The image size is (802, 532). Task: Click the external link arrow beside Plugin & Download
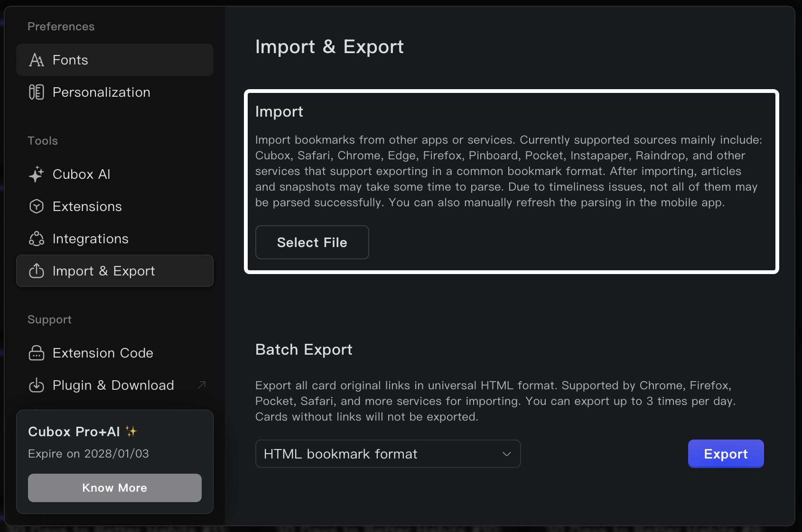(201, 385)
